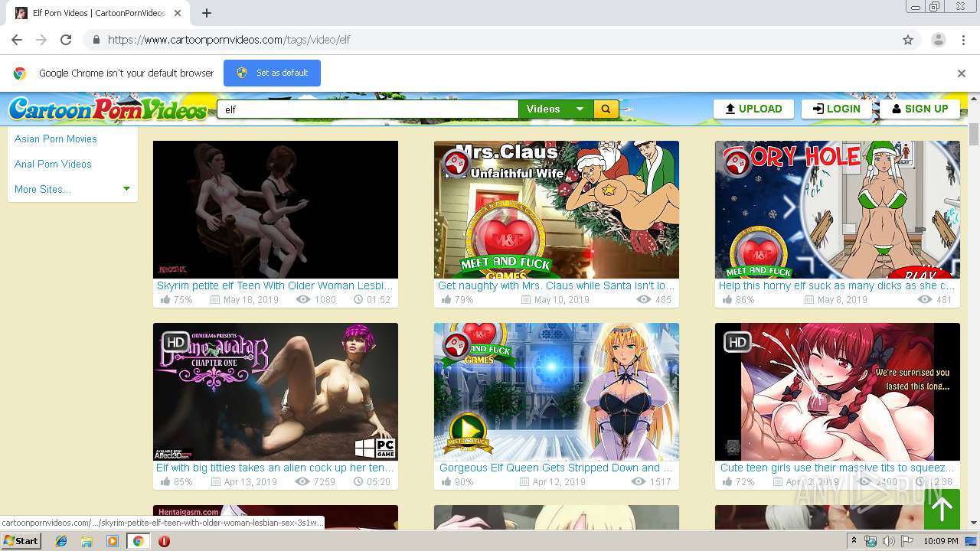Click the speaker volume tray icon

point(889,541)
